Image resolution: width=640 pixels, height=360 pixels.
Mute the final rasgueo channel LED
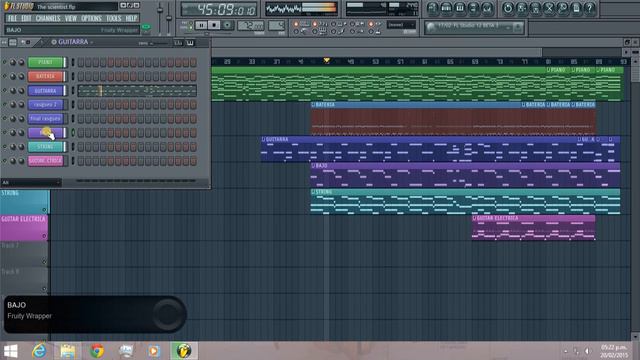4,119
